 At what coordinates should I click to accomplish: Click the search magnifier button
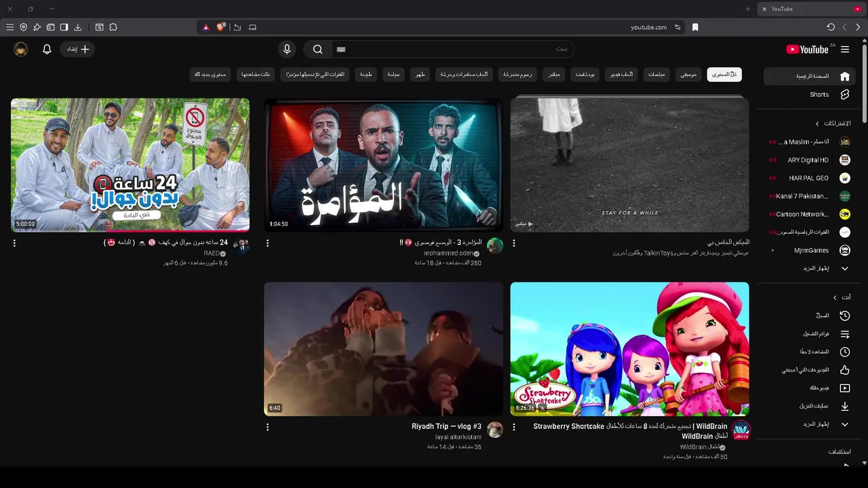coord(317,49)
